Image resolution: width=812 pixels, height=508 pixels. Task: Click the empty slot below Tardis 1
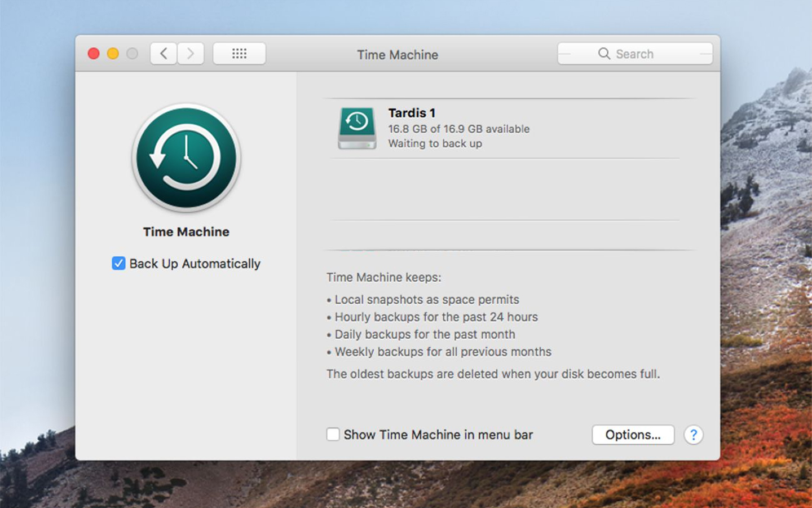(x=505, y=190)
